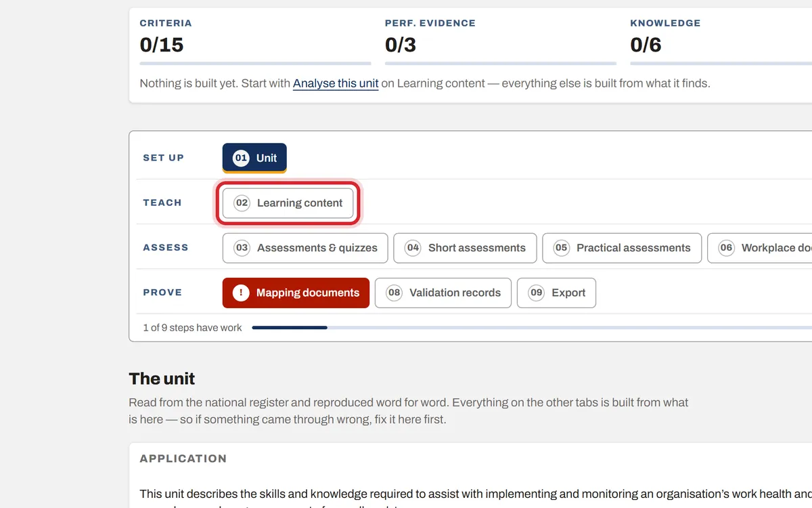Viewport: 812px width, 508px height.
Task: Click the SET UP row label
Action: point(163,158)
